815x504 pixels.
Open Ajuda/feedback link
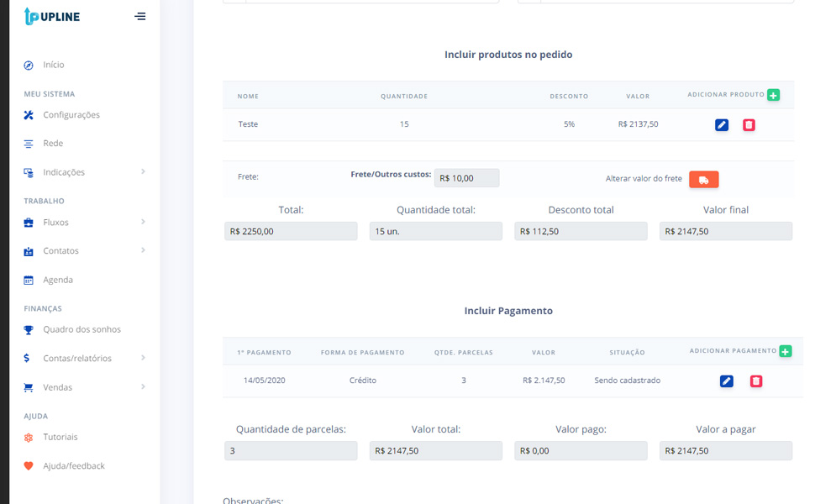73,466
